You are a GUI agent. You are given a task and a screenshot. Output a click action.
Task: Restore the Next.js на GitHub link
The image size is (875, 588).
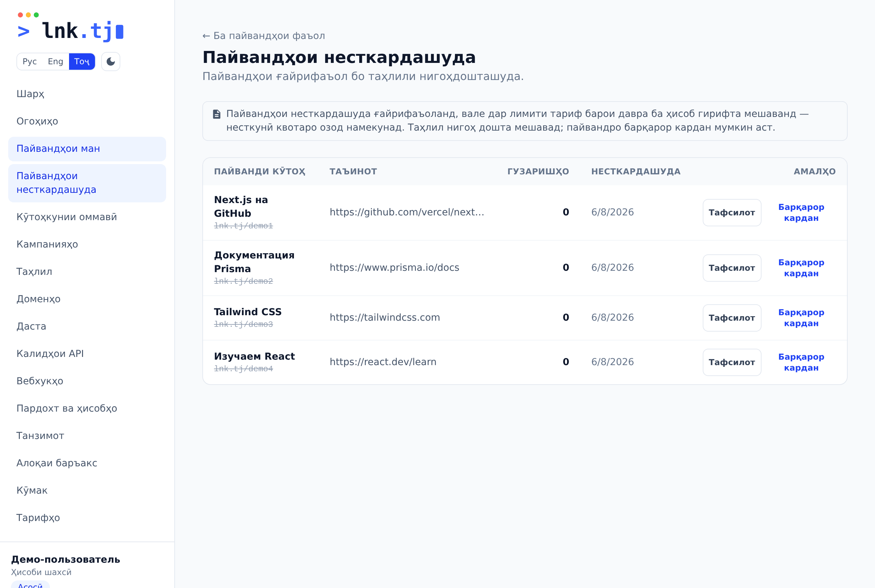[801, 213]
